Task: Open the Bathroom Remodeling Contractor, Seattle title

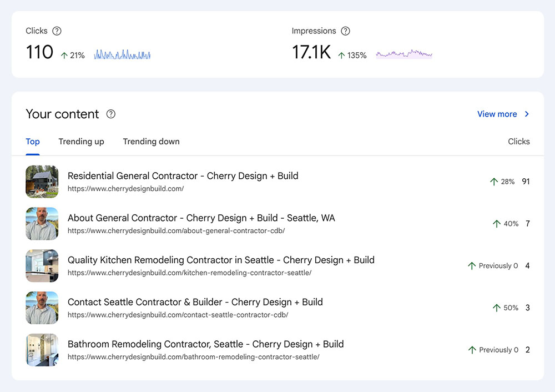Action: pos(206,344)
